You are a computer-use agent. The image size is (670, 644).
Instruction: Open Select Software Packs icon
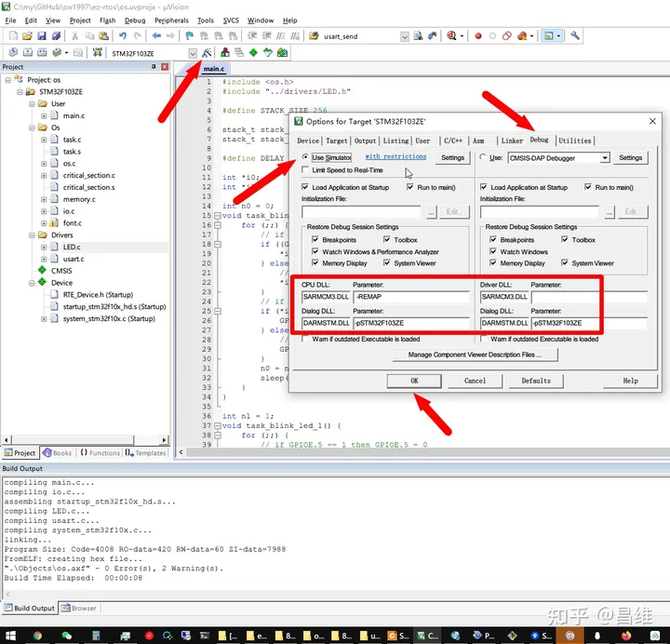click(268, 52)
